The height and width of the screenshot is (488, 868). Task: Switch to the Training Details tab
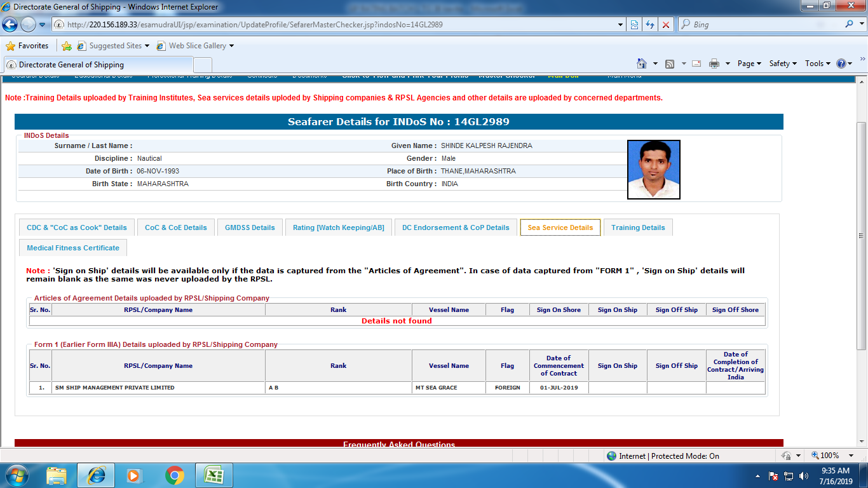(638, 227)
